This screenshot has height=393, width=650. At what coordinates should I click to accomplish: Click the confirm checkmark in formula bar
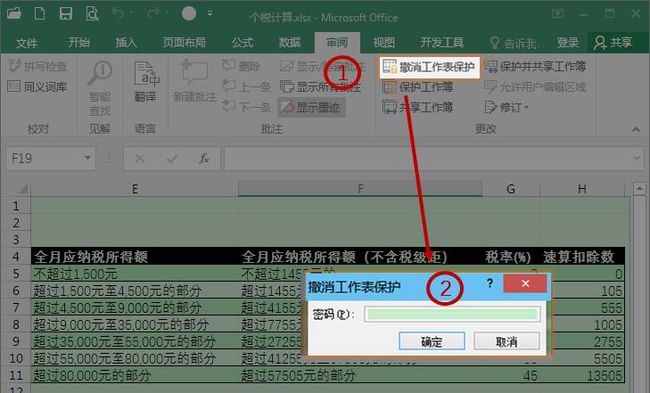171,158
